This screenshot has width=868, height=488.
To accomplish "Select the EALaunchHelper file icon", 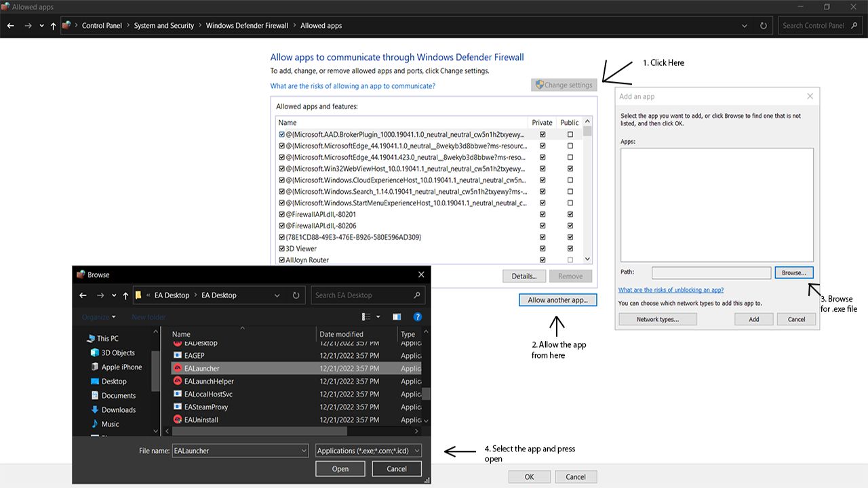I will [177, 382].
